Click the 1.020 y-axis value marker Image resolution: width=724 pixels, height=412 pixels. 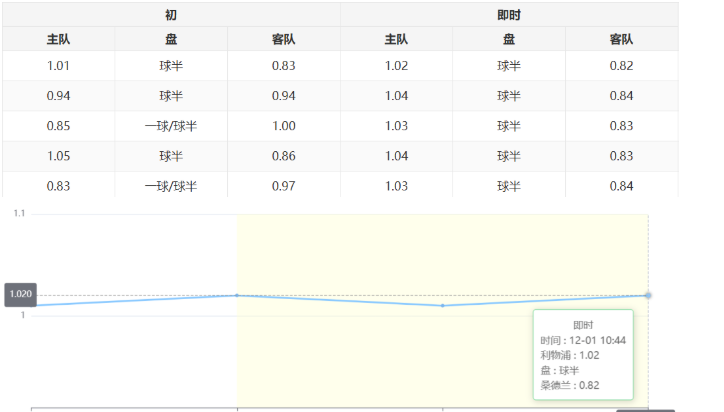pyautogui.click(x=20, y=295)
